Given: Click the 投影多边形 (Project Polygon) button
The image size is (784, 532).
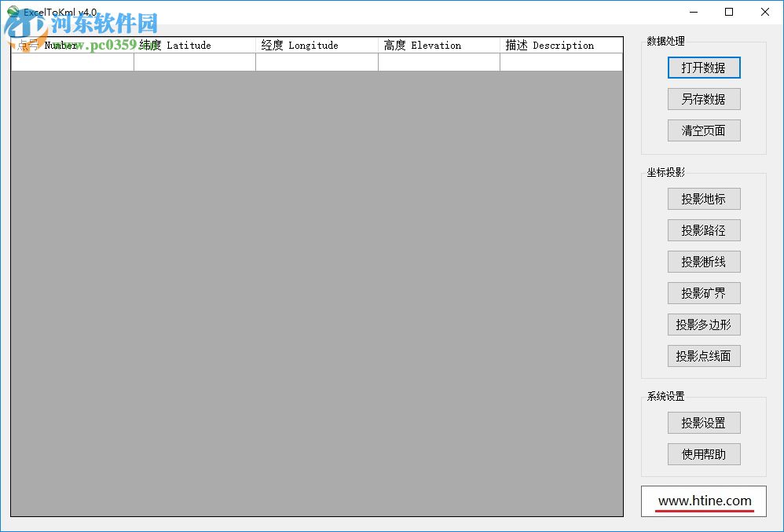Looking at the screenshot, I should pos(703,325).
